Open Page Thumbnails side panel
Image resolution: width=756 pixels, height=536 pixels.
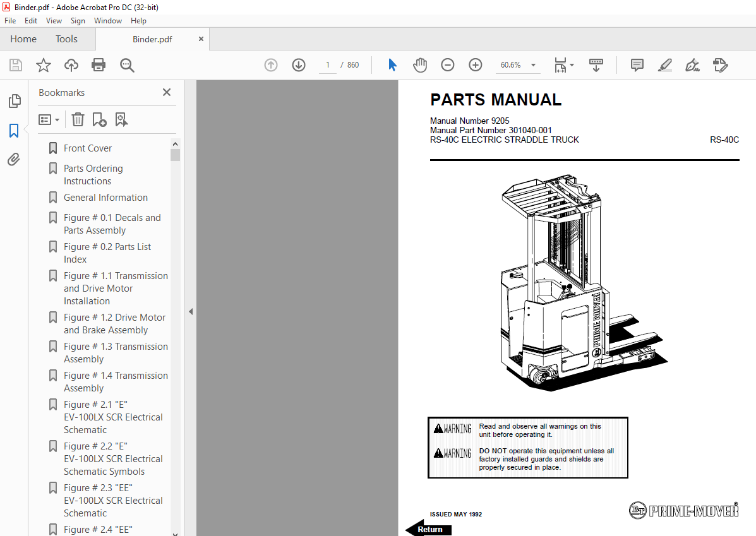(x=15, y=101)
